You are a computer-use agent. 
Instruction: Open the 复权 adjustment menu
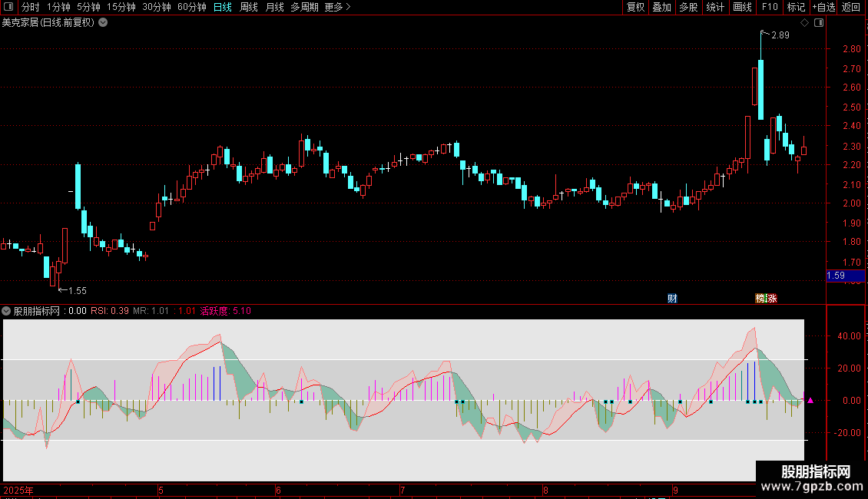[x=635, y=7]
